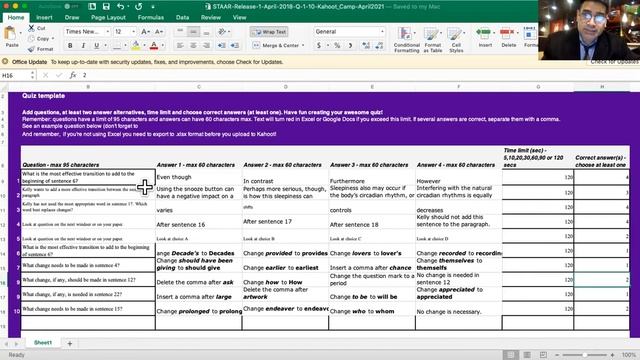
Task: Expand the Paste options arrow
Action: [x=20, y=33]
